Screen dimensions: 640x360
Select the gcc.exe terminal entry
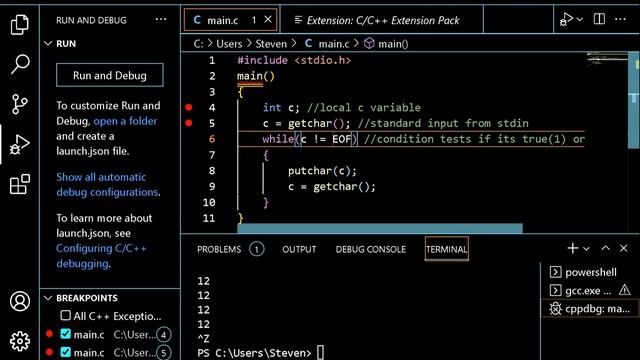pyautogui.click(x=590, y=291)
